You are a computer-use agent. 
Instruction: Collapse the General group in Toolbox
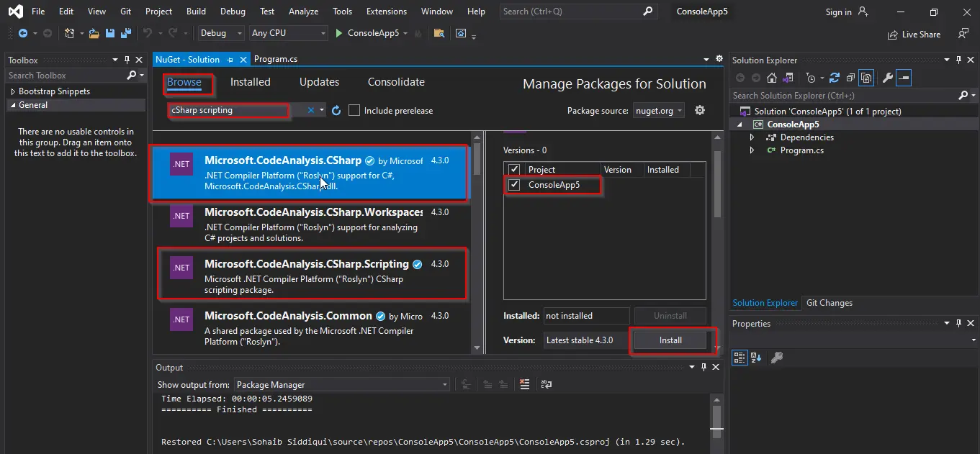point(12,105)
